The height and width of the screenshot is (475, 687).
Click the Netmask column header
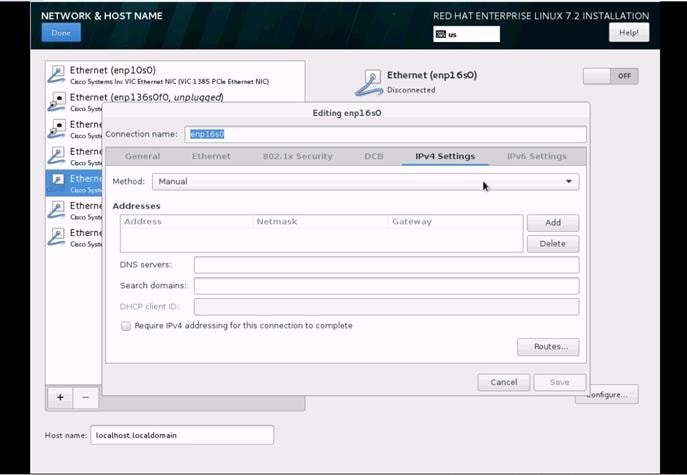(277, 222)
